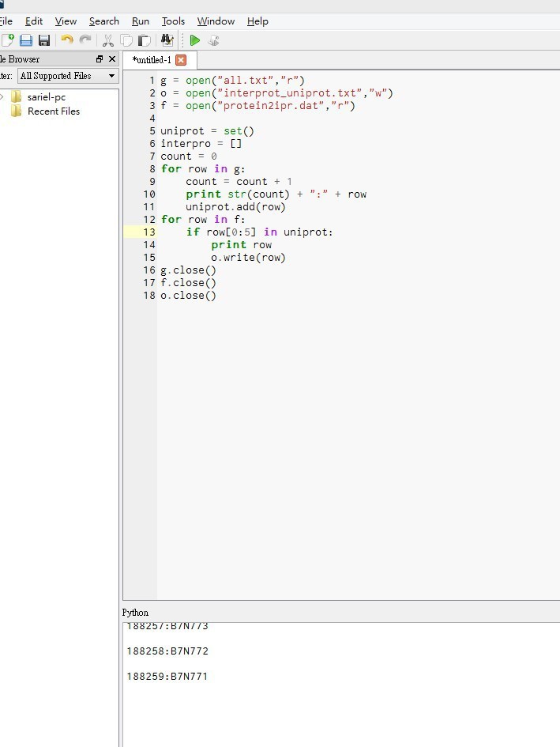560x747 pixels.
Task: Undo the last edit via toolbar
Action: [x=66, y=40]
